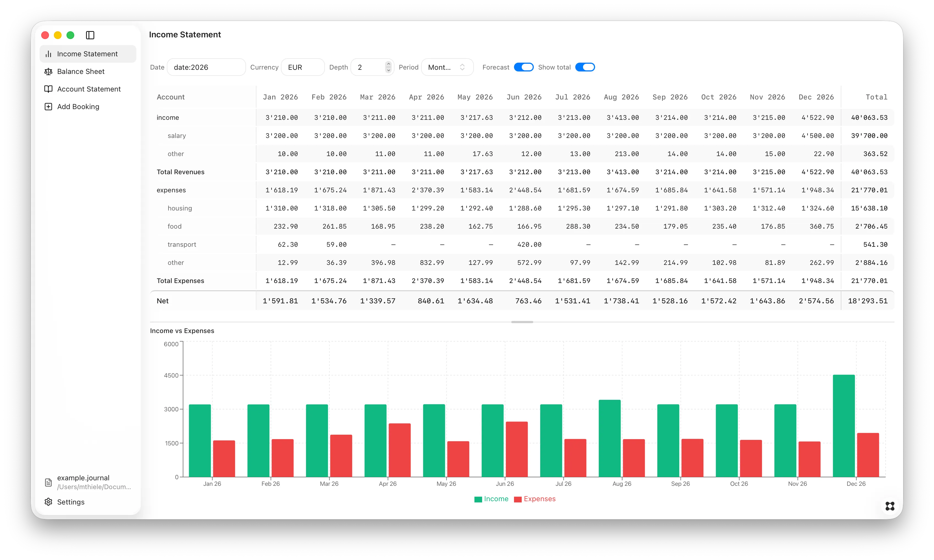Open Settings from the sidebar
The height and width of the screenshot is (560, 934).
88,502
